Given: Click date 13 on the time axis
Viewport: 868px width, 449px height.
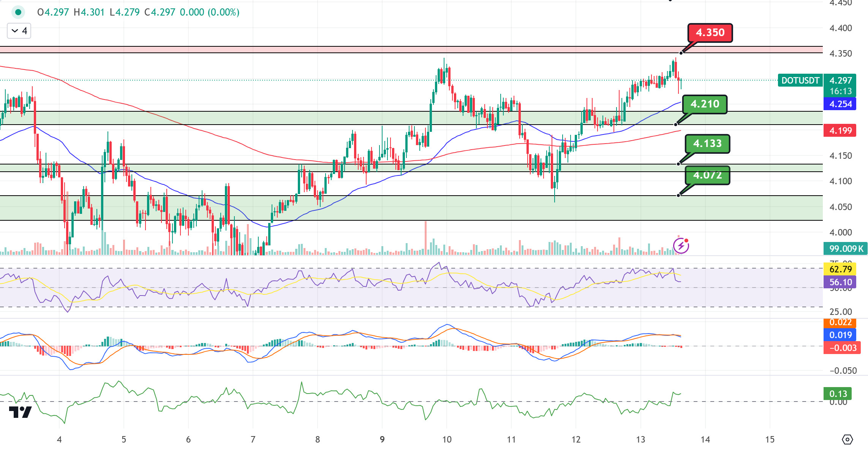Looking at the screenshot, I should point(640,440).
